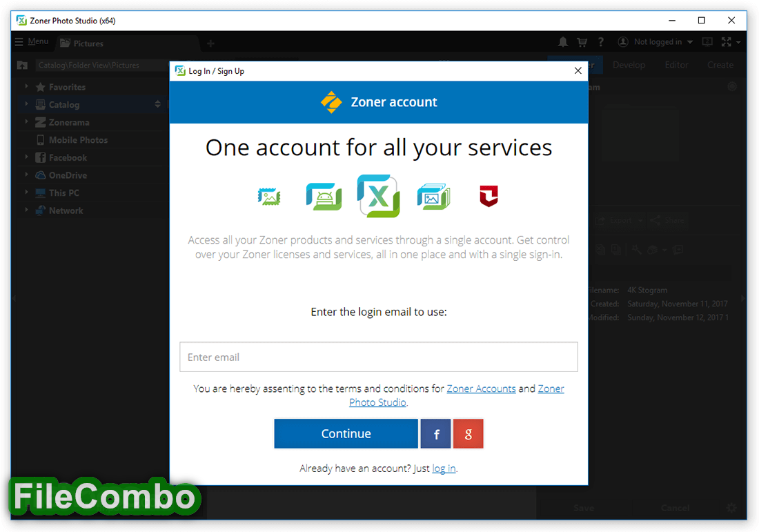Click the Zoner Photo Studio X product icon
759x532 pixels.
point(379,196)
